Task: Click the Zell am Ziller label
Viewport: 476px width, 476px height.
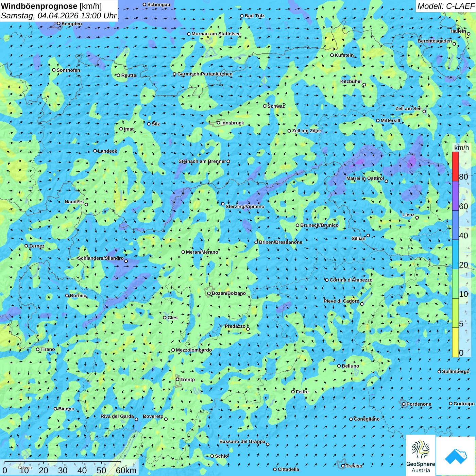Action: pos(307,131)
